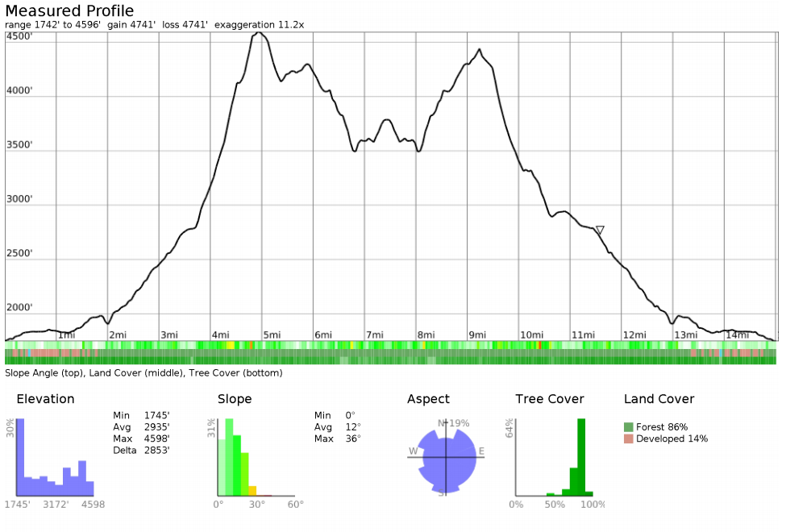Click the Land Cover section heading
Image resolution: width=786 pixels, height=532 pixels.
659,399
